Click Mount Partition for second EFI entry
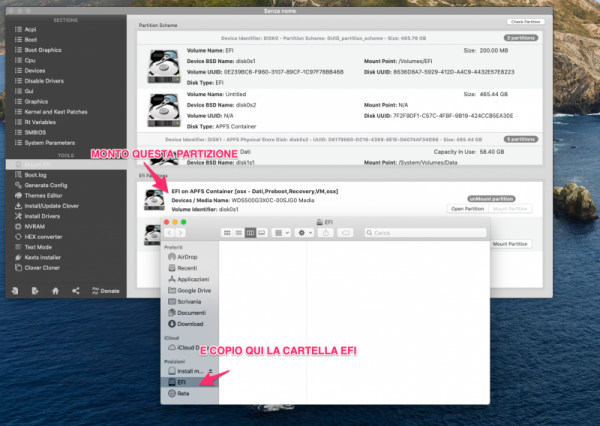Image resolution: width=600 pixels, height=426 pixels. coord(510,244)
